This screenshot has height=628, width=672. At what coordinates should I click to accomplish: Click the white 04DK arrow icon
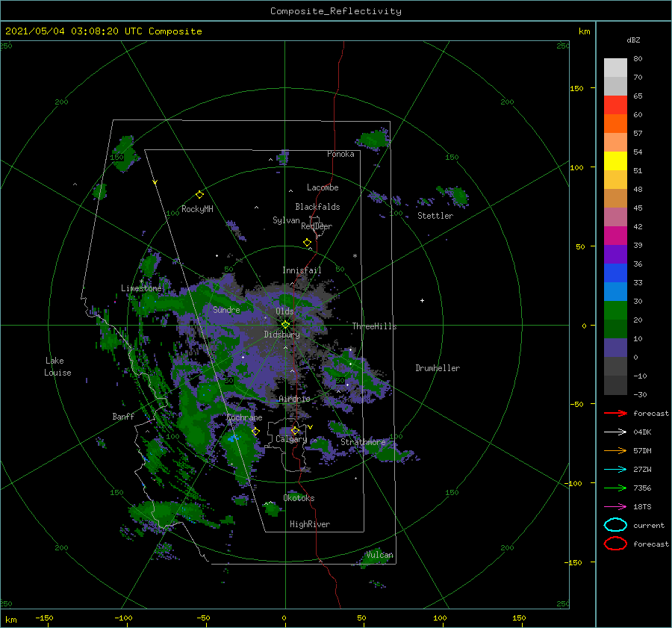coord(615,432)
